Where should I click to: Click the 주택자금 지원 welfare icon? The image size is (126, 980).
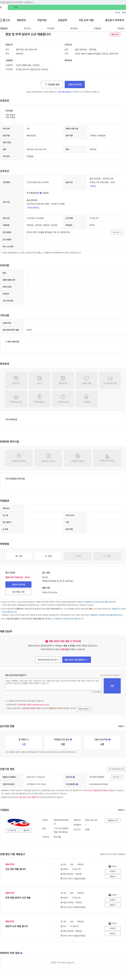(16, 399)
